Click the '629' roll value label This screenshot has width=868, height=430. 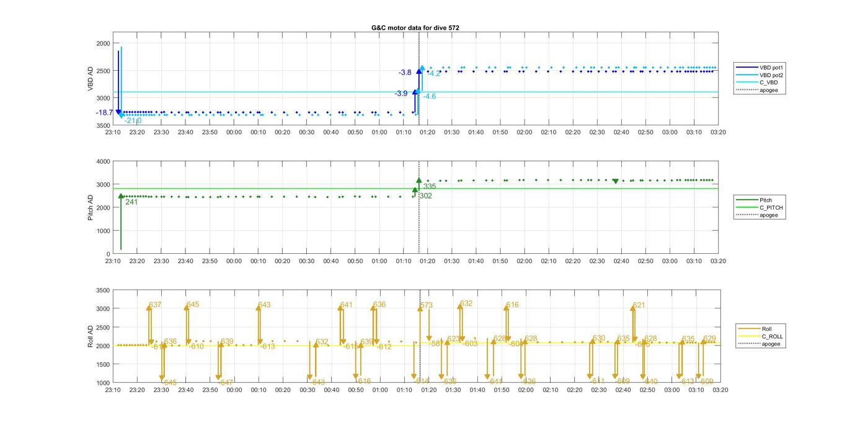coord(709,339)
